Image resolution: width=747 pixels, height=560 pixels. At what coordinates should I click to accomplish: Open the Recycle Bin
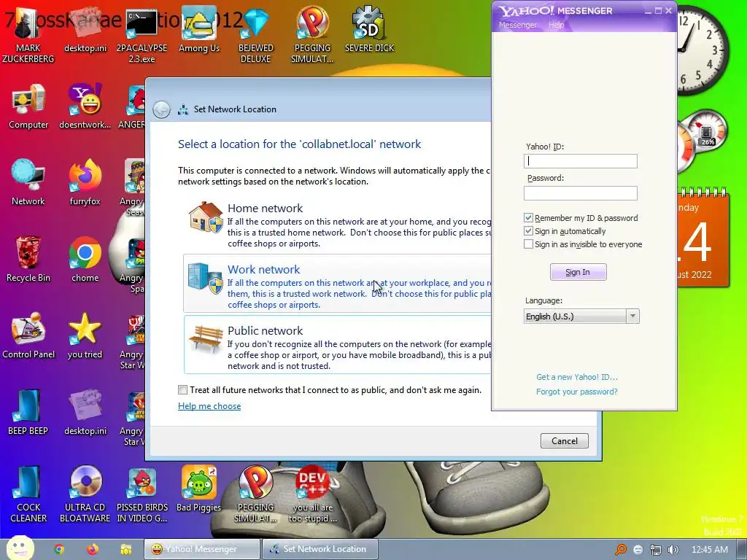(28, 260)
